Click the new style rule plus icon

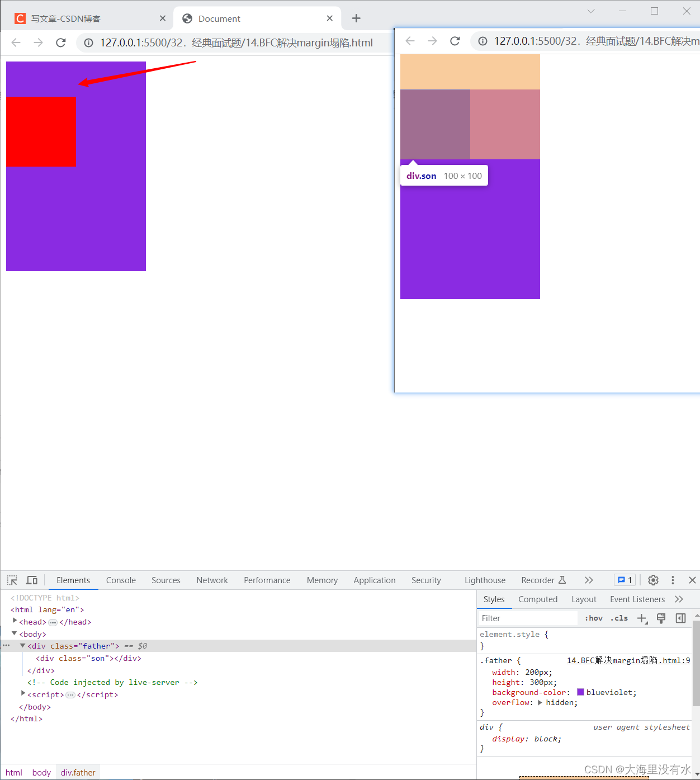(x=642, y=618)
